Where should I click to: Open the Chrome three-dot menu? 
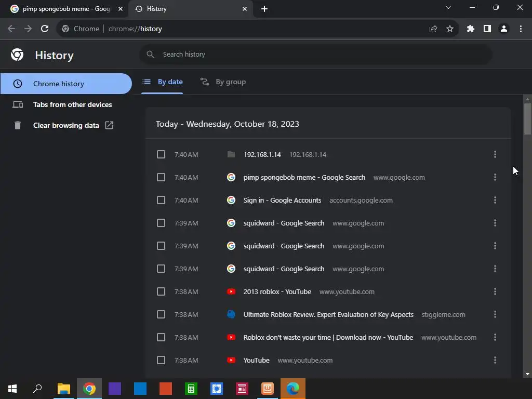[521, 29]
